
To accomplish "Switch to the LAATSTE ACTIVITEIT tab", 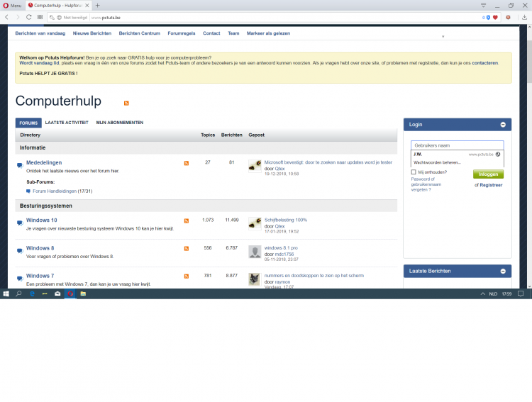I will click(67, 123).
